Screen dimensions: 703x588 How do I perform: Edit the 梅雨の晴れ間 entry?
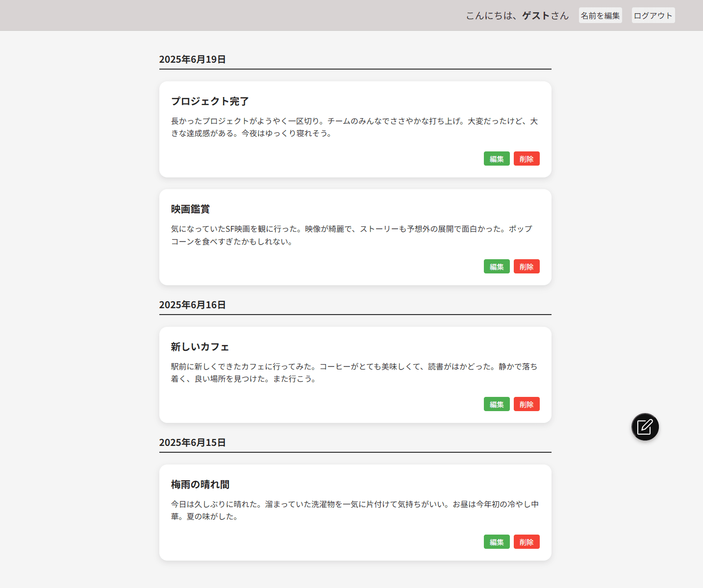point(496,542)
